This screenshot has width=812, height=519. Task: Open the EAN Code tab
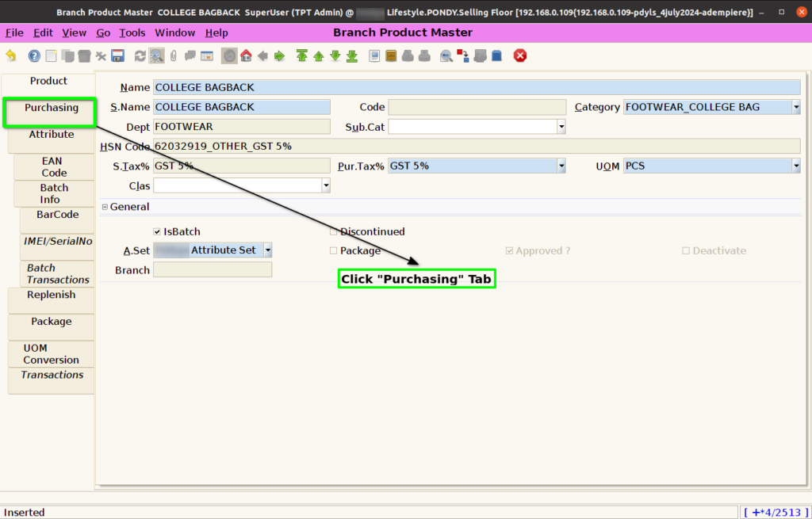[x=54, y=166]
